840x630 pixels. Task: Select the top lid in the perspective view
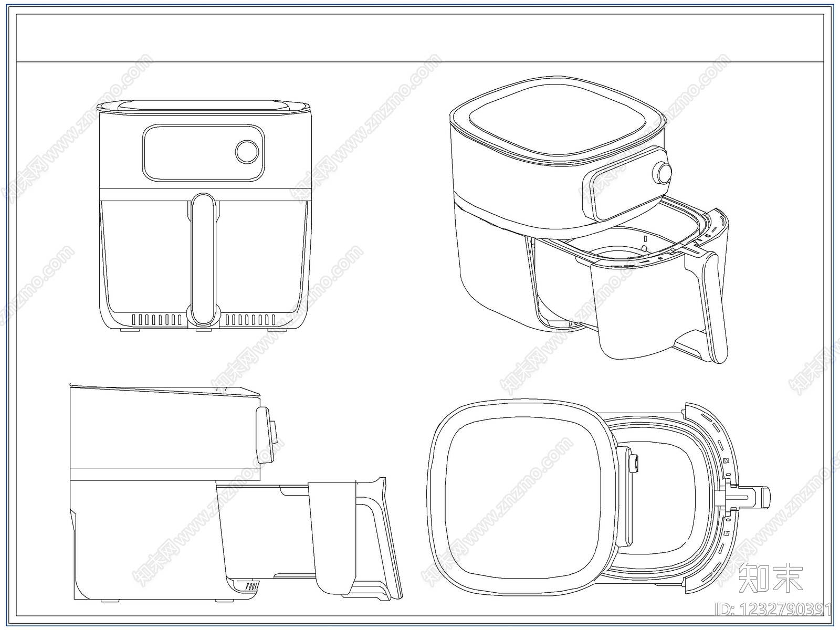558,122
